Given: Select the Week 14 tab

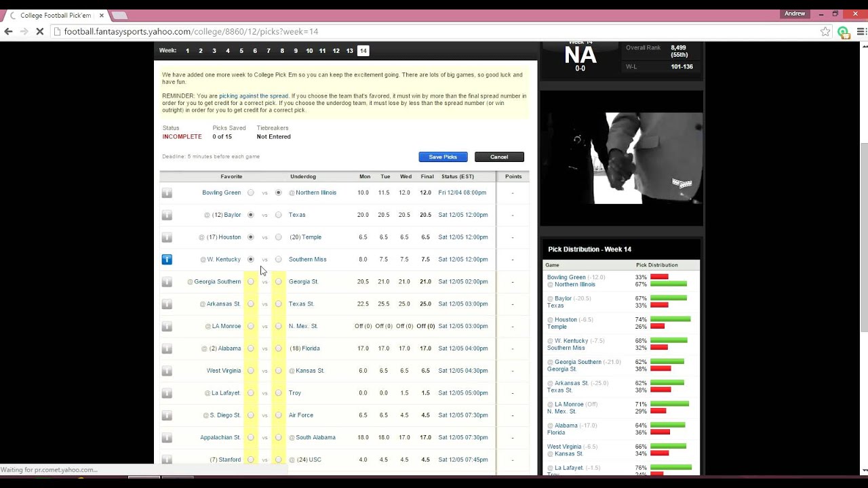Looking at the screenshot, I should coord(363,51).
